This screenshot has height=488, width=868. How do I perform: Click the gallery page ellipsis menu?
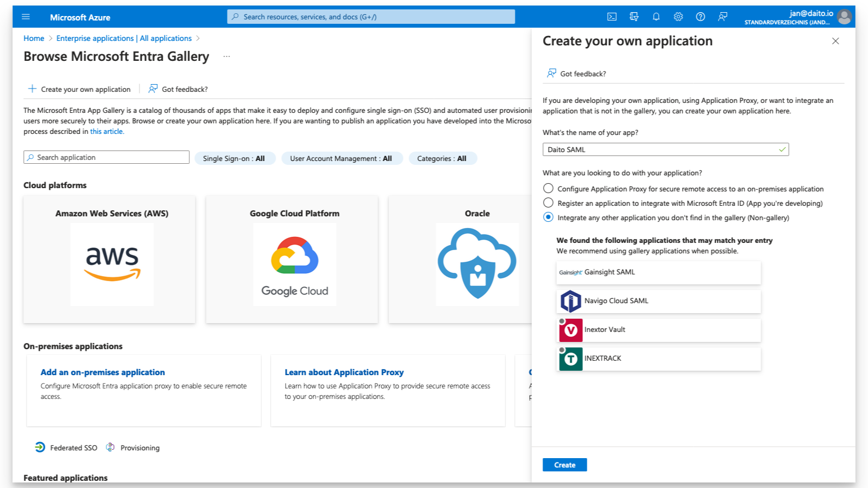click(x=226, y=56)
